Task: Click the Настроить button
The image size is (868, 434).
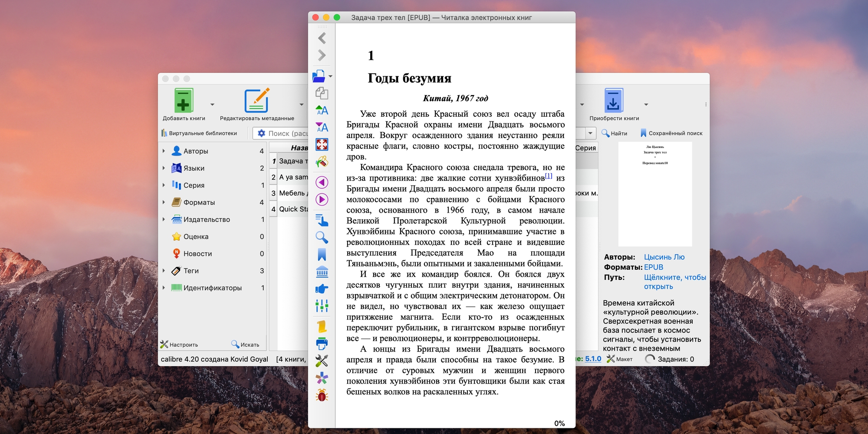Action: (x=179, y=345)
